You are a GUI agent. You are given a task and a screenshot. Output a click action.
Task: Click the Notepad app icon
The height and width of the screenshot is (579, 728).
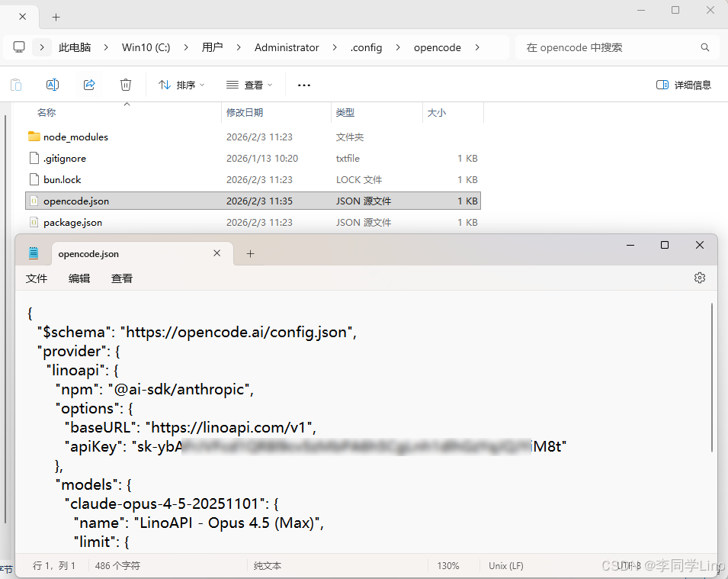tap(34, 253)
